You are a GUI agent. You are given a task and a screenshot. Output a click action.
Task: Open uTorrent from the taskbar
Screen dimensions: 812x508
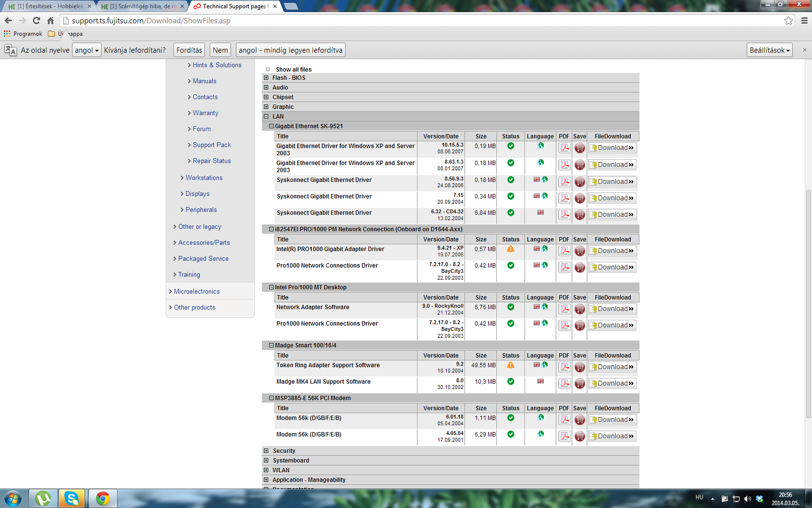pyautogui.click(x=43, y=498)
